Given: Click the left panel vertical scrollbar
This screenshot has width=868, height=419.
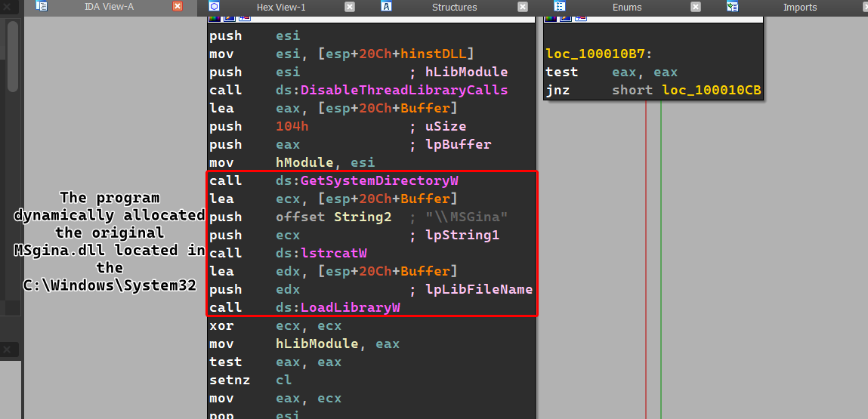Looking at the screenshot, I should coord(13,57).
